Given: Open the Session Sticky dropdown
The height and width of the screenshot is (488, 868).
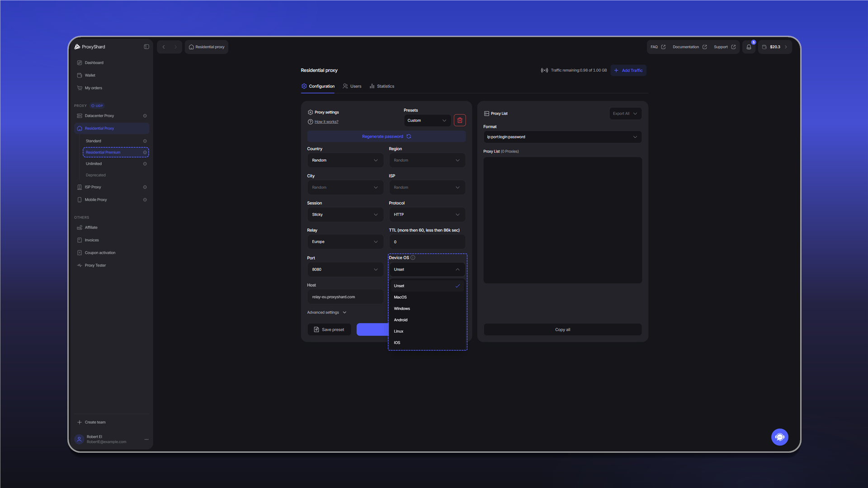Looking at the screenshot, I should pos(345,215).
